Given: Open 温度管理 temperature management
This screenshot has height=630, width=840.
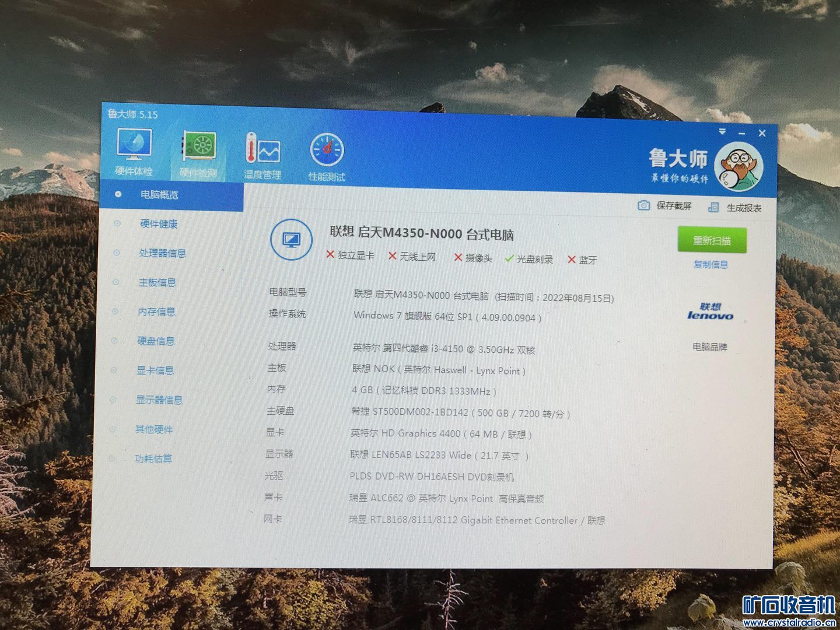Looking at the screenshot, I should point(262,156).
